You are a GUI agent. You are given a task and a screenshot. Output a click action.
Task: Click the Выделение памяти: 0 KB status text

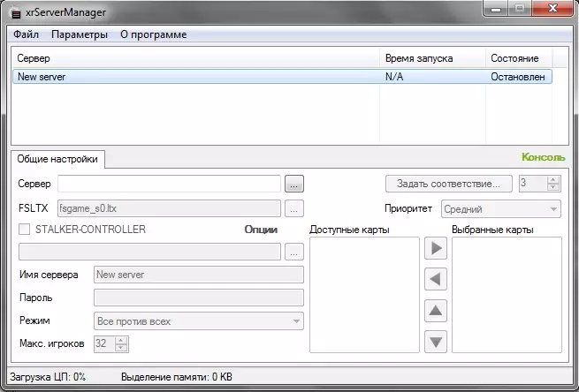pyautogui.click(x=177, y=377)
